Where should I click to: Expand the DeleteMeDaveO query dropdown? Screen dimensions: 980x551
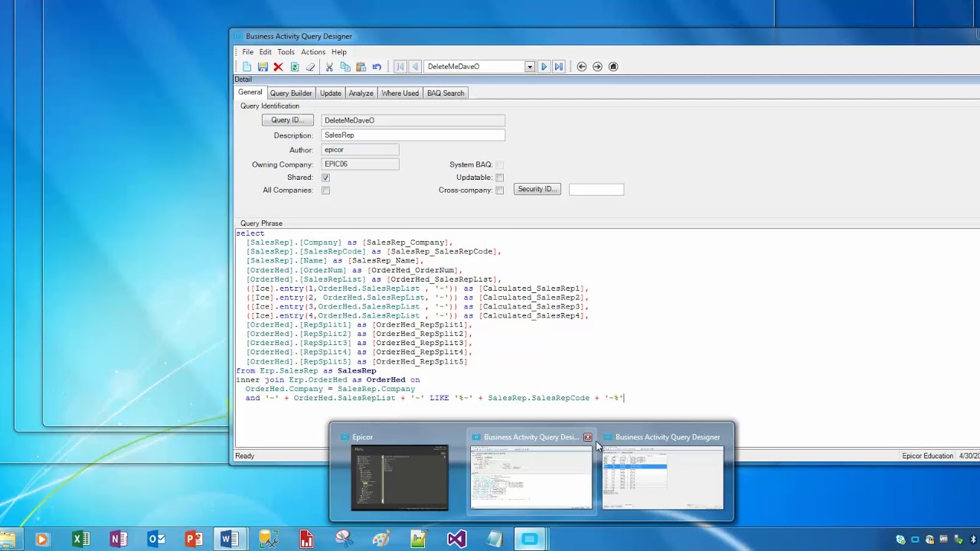(529, 67)
